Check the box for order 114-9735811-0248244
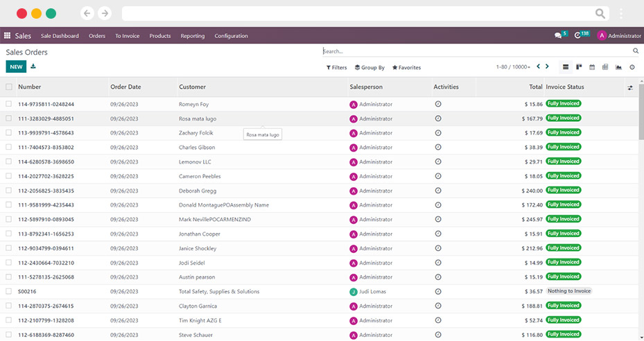644x341 pixels. tap(9, 104)
